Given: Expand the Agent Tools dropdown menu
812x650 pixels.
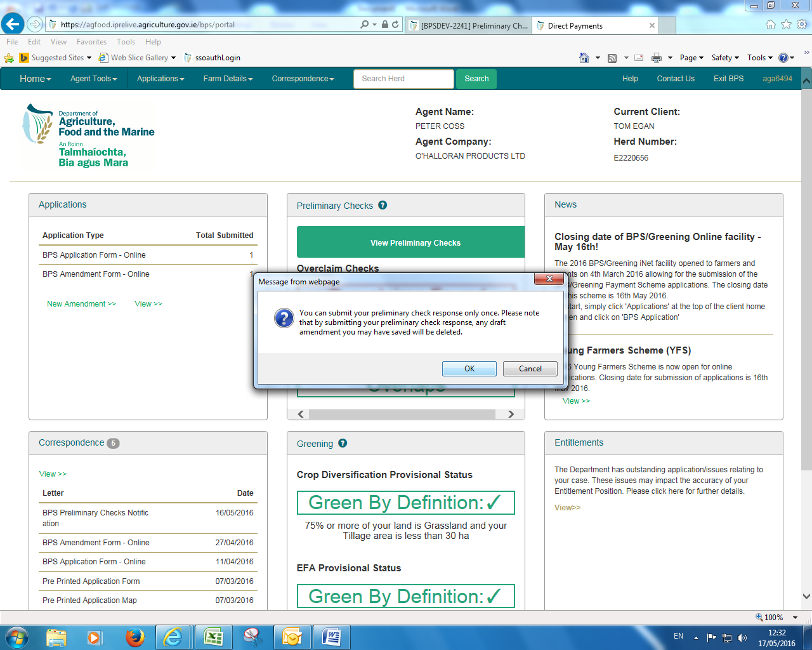Looking at the screenshot, I should pyautogui.click(x=93, y=79).
